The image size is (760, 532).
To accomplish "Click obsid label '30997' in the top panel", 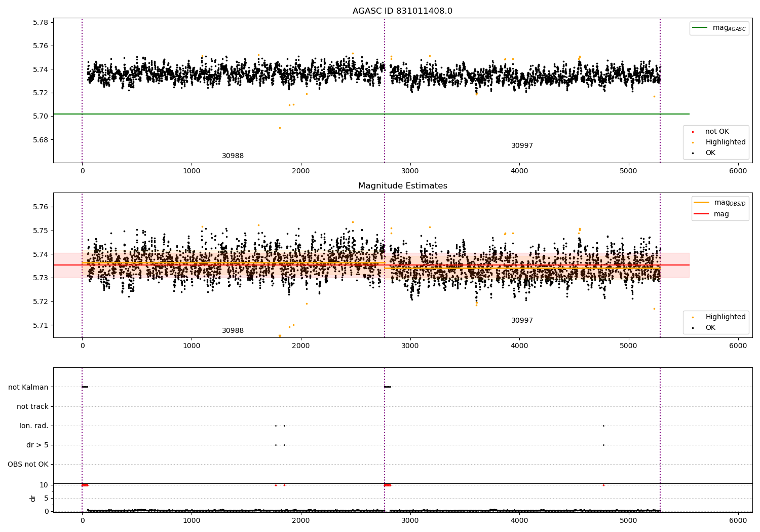I will coord(522,146).
